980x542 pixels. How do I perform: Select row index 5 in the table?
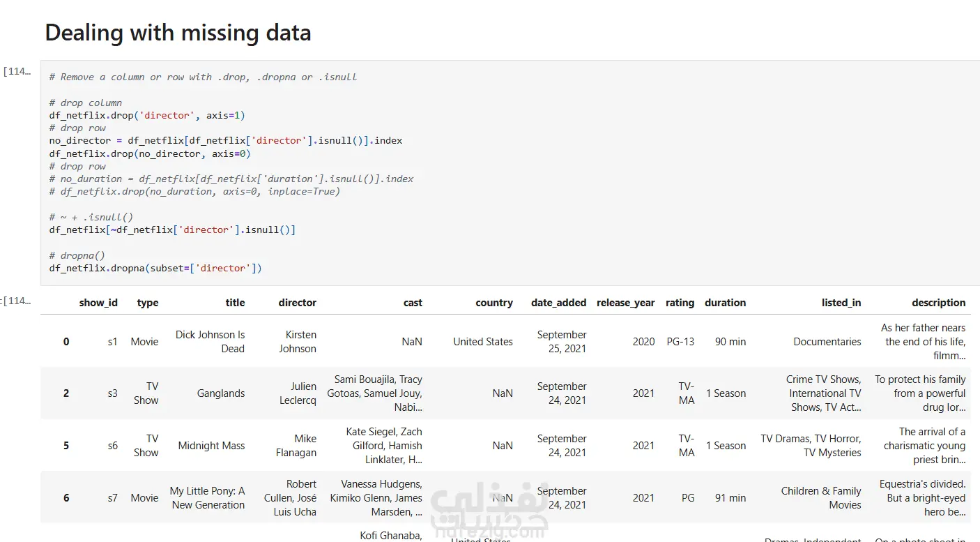click(x=66, y=446)
